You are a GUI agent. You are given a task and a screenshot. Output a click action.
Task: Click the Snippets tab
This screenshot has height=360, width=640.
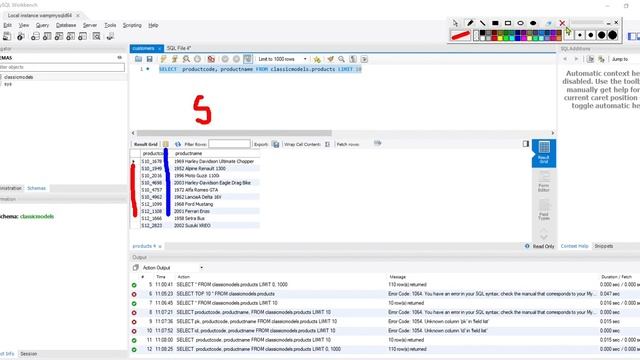coord(604,246)
